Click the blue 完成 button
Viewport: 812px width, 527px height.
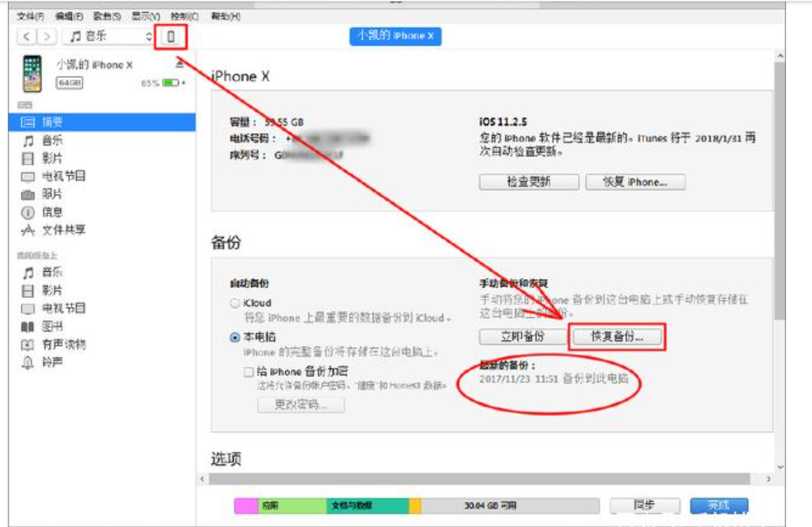[719, 506]
